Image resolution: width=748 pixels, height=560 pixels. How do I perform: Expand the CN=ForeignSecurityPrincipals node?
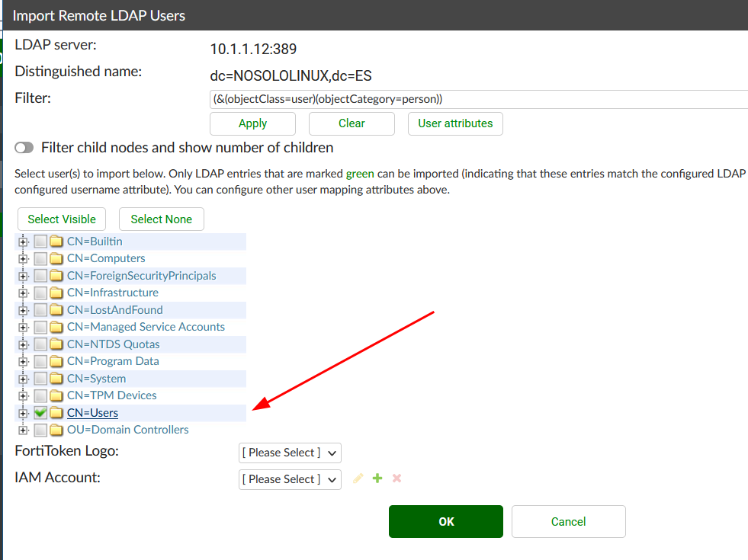coord(23,276)
